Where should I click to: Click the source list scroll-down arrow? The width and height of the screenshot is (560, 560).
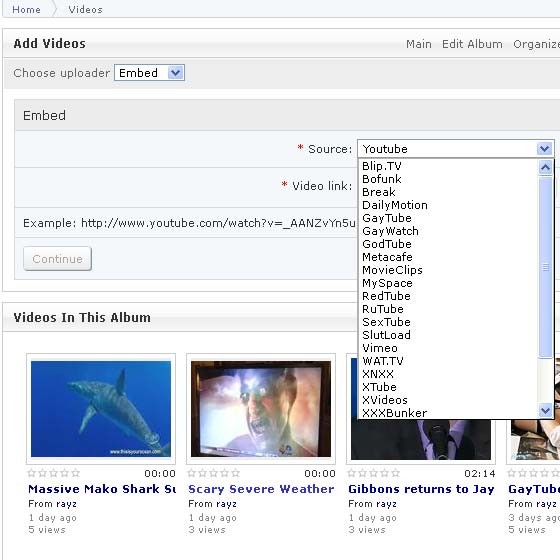tap(545, 410)
